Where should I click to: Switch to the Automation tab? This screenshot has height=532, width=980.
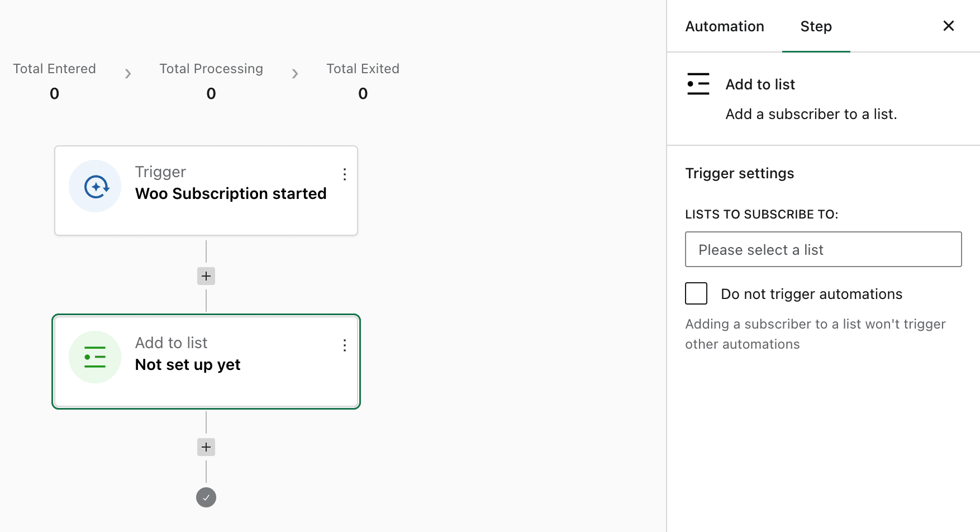tap(725, 26)
